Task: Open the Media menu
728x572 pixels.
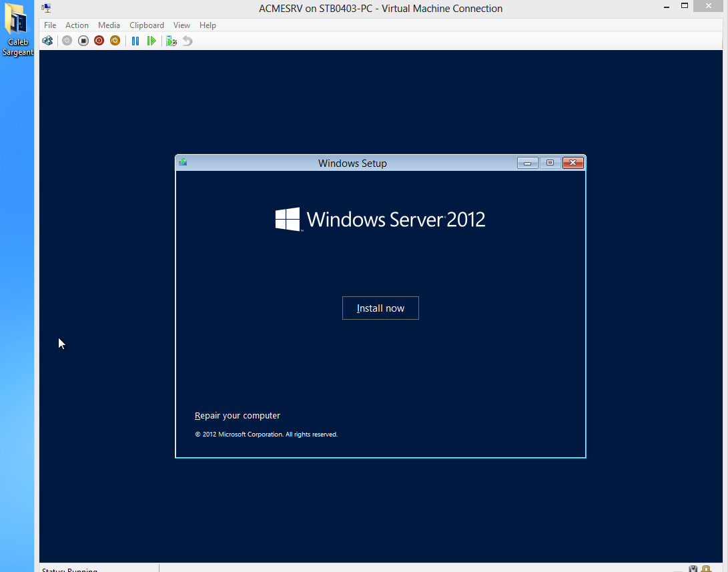Action: click(109, 25)
